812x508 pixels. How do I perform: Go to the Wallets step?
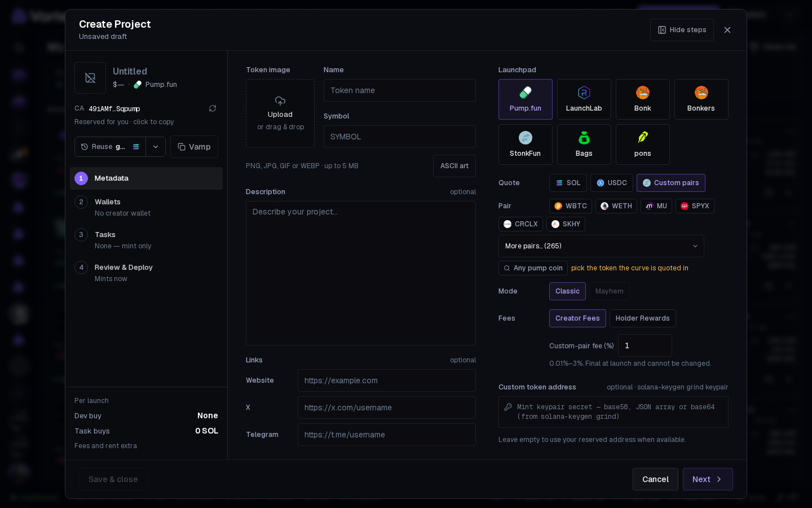146,207
